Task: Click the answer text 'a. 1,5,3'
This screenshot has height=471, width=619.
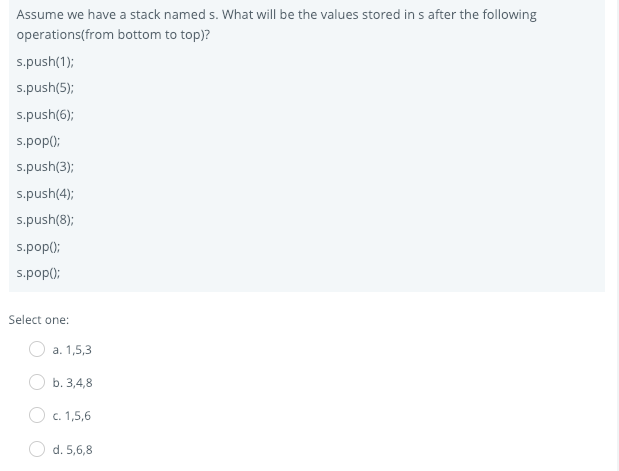Action: point(72,350)
